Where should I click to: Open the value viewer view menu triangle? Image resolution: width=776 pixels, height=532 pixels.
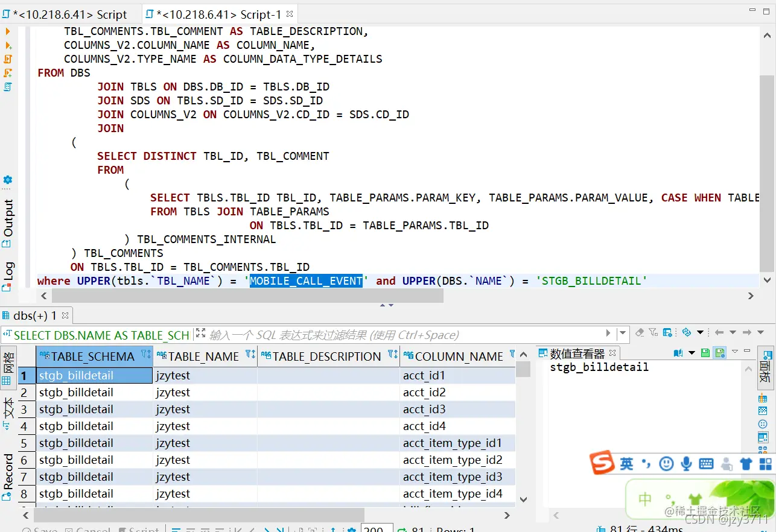pyautogui.click(x=735, y=352)
